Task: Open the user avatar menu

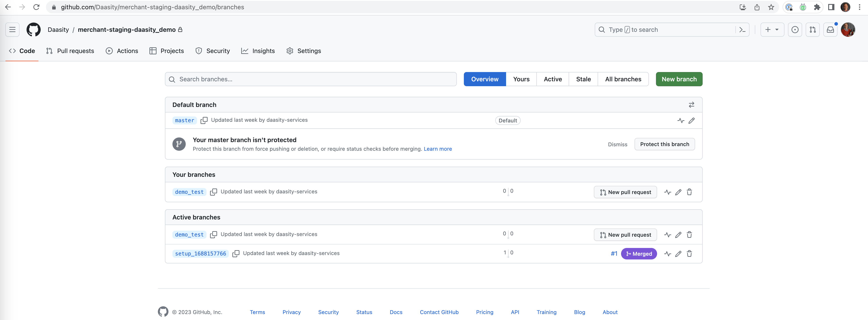Action: click(848, 30)
